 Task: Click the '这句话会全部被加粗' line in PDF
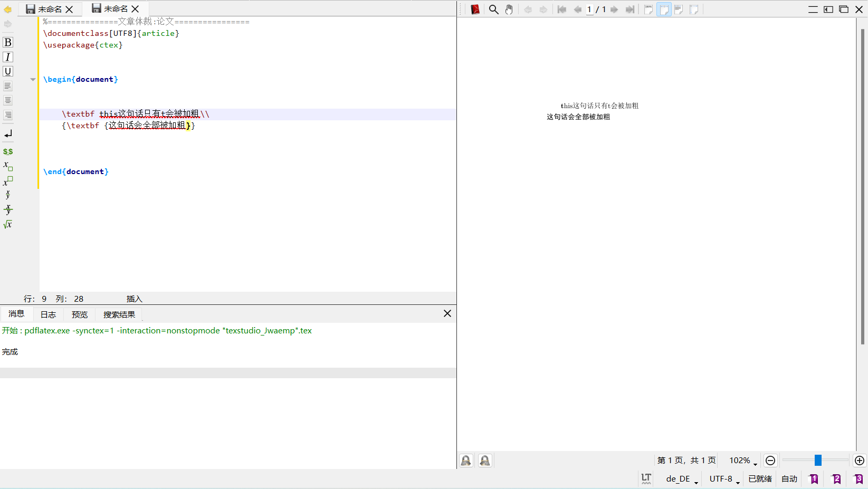pyautogui.click(x=578, y=117)
